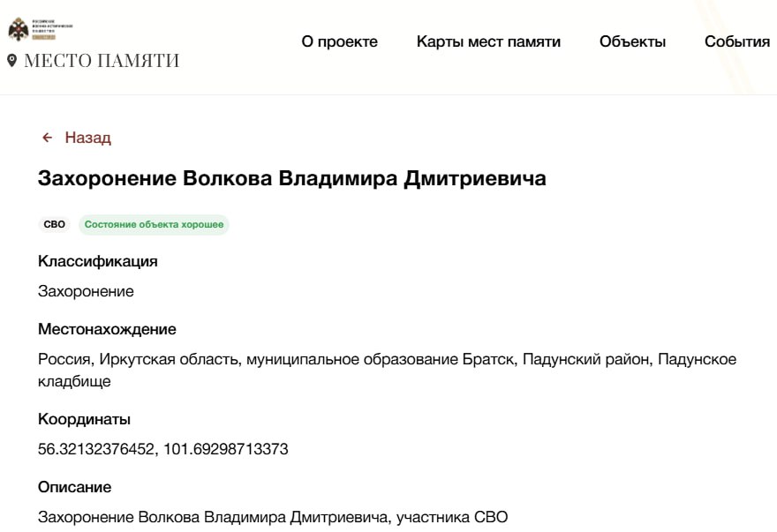
Task: Click the back arrow icon
Action: [48, 138]
